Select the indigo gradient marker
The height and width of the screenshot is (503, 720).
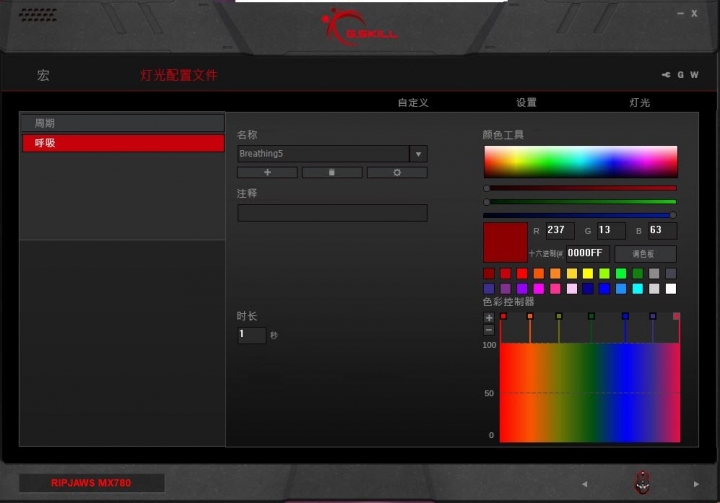point(652,316)
